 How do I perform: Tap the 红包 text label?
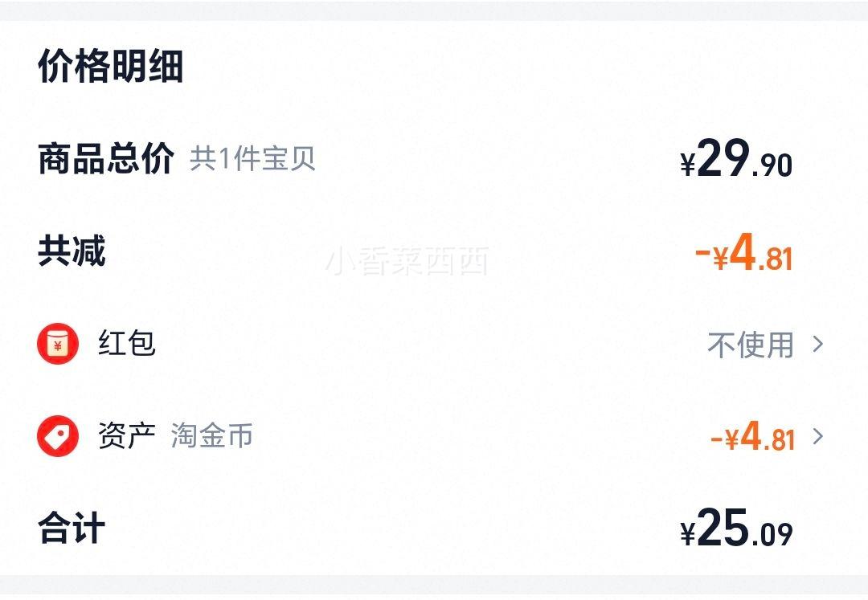(x=127, y=344)
